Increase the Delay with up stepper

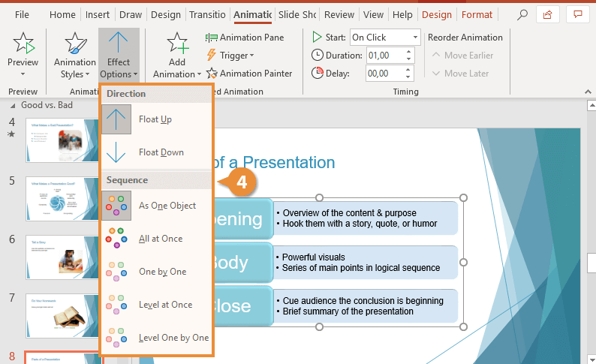pyautogui.click(x=408, y=70)
